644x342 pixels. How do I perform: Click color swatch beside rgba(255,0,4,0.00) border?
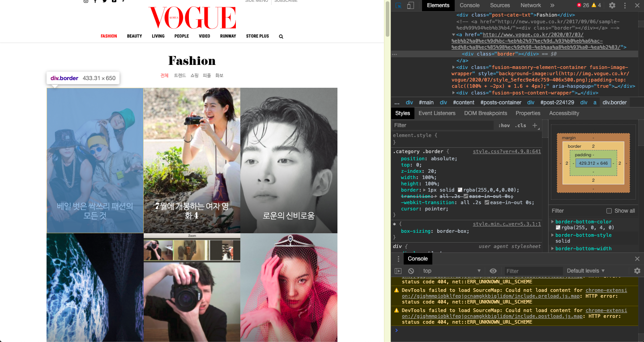pos(460,190)
